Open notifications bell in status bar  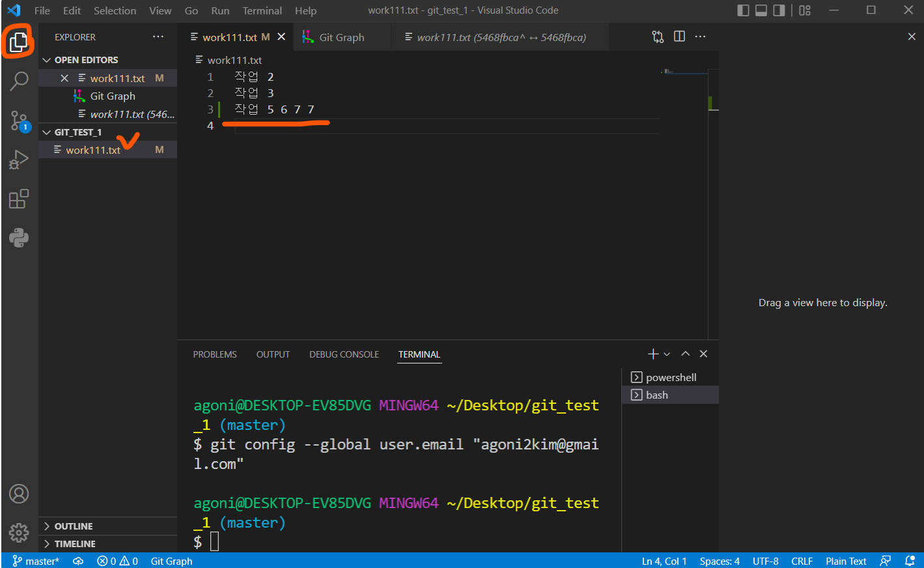pyautogui.click(x=910, y=561)
